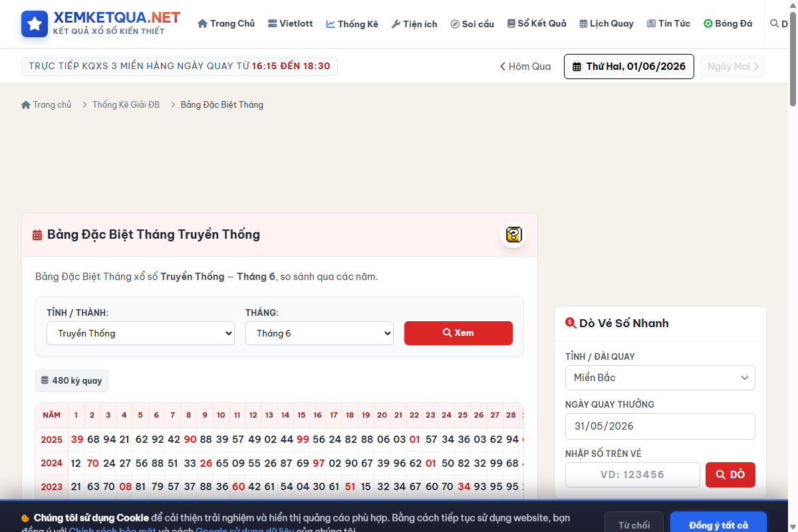This screenshot has width=798, height=532.
Task: Click the red DÒ button
Action: coord(730,475)
